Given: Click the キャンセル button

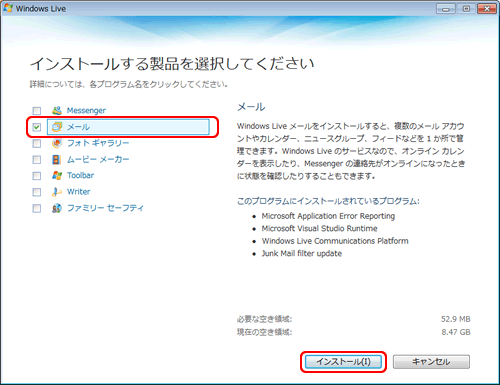Looking at the screenshot, I should coord(431,362).
